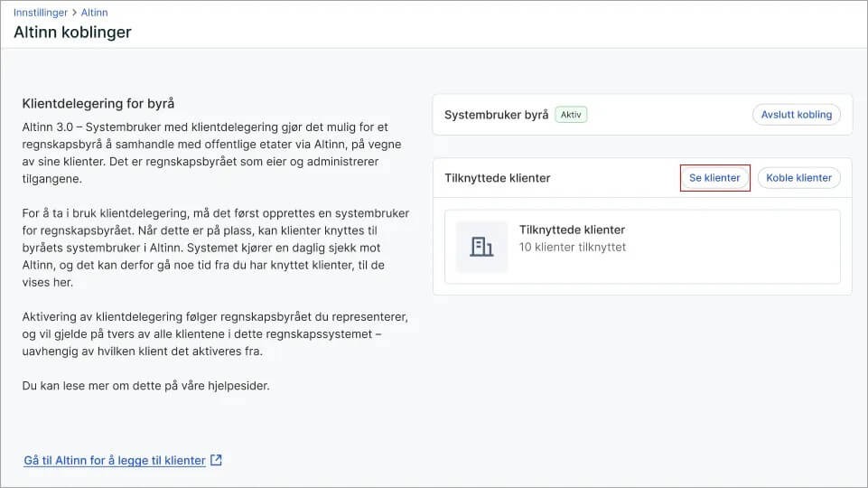The height and width of the screenshot is (488, 868).
Task: Click the external link icon beside the Altinn link
Action: click(x=216, y=460)
